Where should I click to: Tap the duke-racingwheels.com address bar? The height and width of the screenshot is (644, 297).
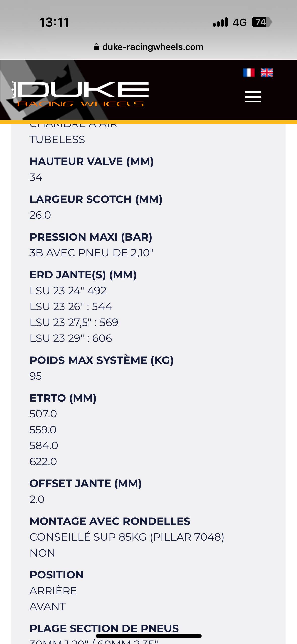pyautogui.click(x=149, y=47)
